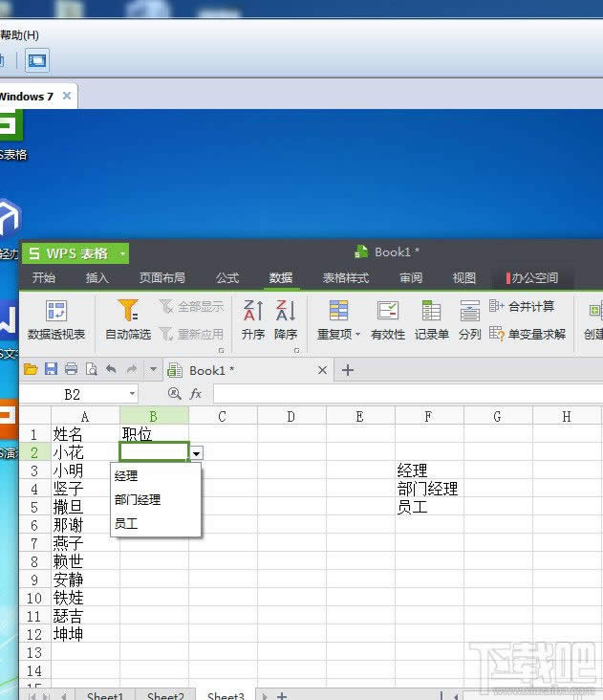The height and width of the screenshot is (700, 603).
Task: Switch to the 页面布局 ribbon tab
Action: (x=162, y=277)
